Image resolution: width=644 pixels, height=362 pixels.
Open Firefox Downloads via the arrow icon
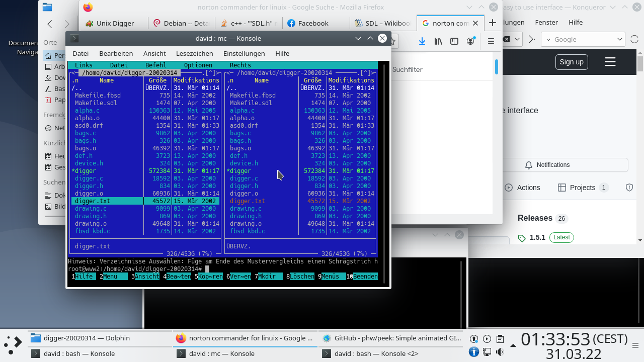click(x=422, y=41)
